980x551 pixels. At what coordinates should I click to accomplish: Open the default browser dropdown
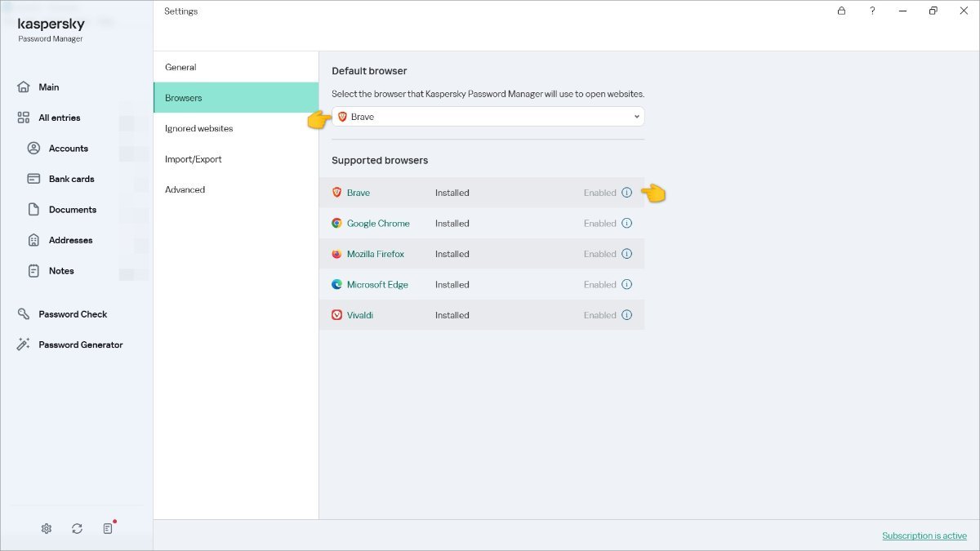[488, 117]
